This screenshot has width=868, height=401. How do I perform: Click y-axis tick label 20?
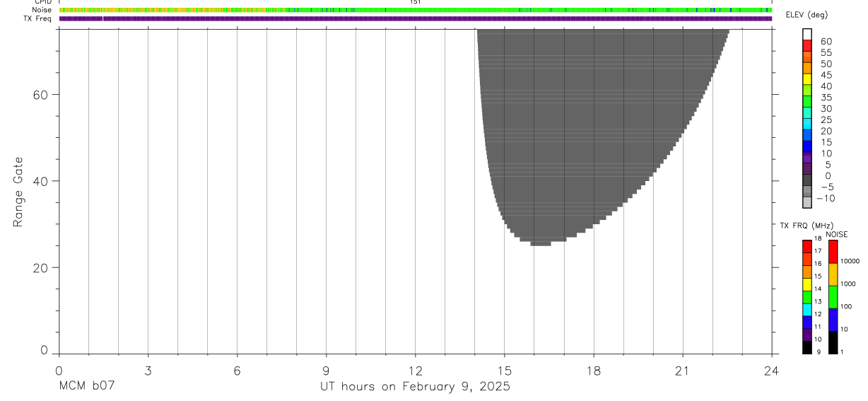pos(40,267)
